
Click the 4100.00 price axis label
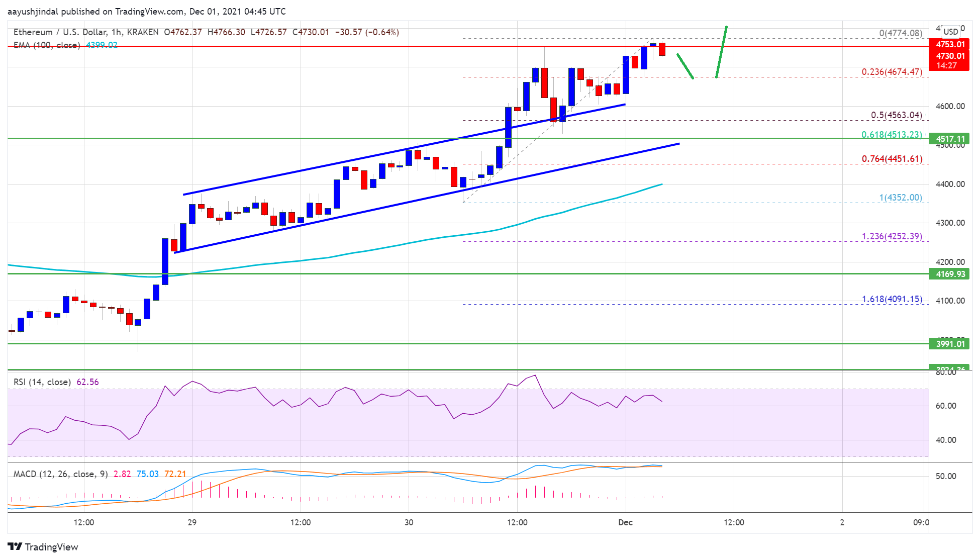pyautogui.click(x=950, y=301)
